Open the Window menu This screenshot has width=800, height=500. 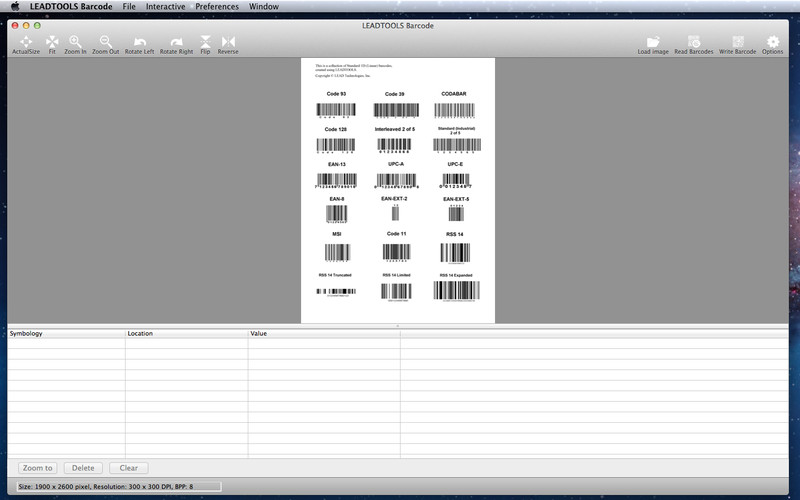click(x=264, y=7)
